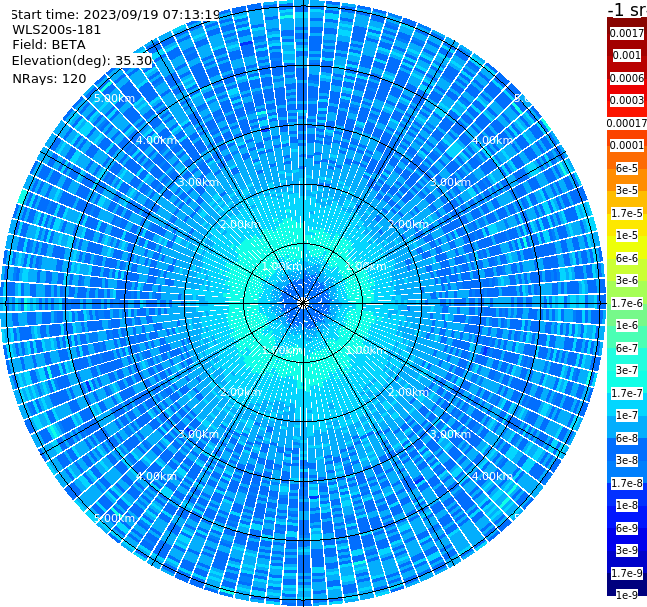The height and width of the screenshot is (607, 647).
Task: Pick the 1e-7 colorbar tick
Action: [627, 415]
